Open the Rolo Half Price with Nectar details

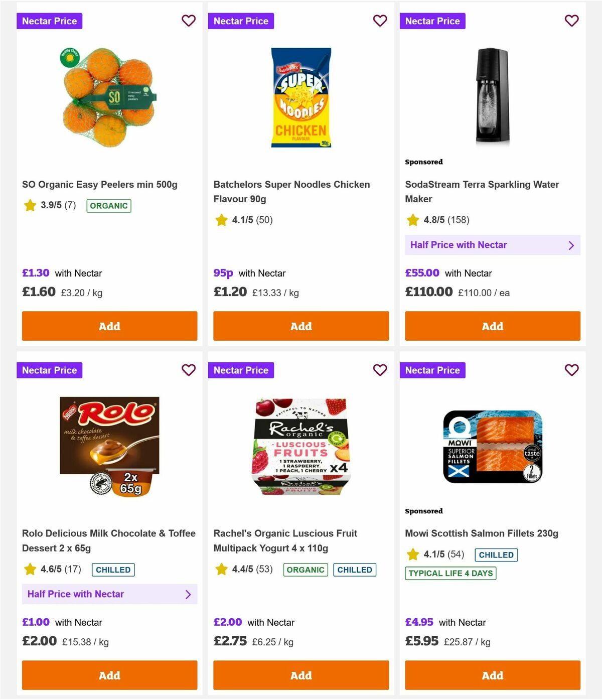point(109,594)
